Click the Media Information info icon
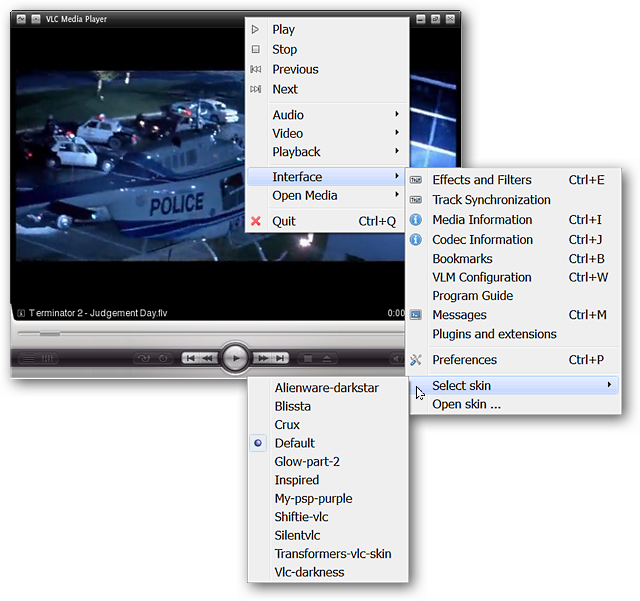 click(x=416, y=220)
